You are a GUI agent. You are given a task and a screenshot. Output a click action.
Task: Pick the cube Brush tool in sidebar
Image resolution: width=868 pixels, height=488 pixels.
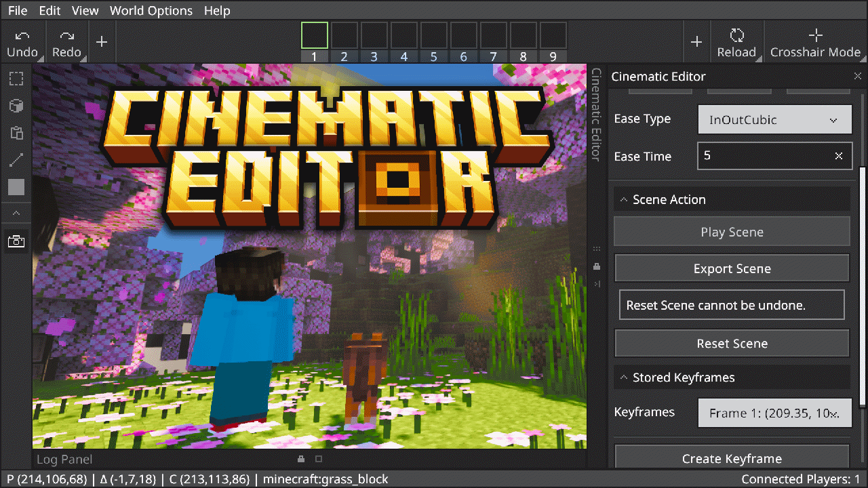click(x=16, y=106)
